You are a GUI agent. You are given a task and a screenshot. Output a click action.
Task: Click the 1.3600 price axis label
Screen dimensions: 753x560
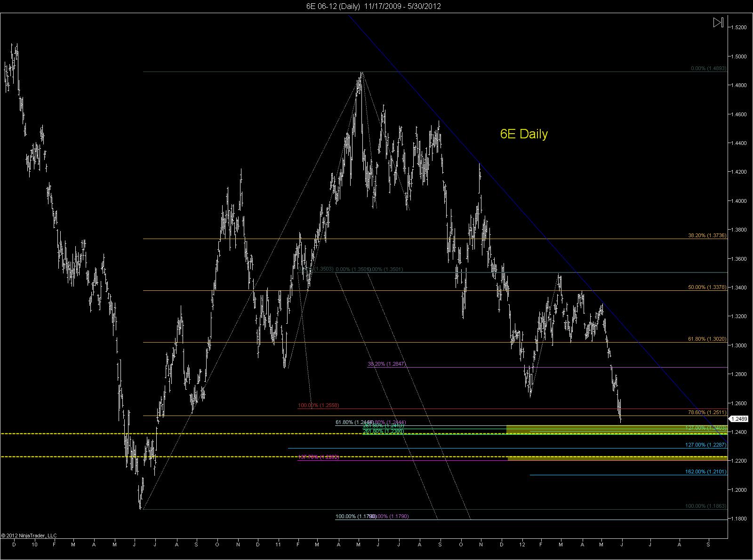(738, 259)
